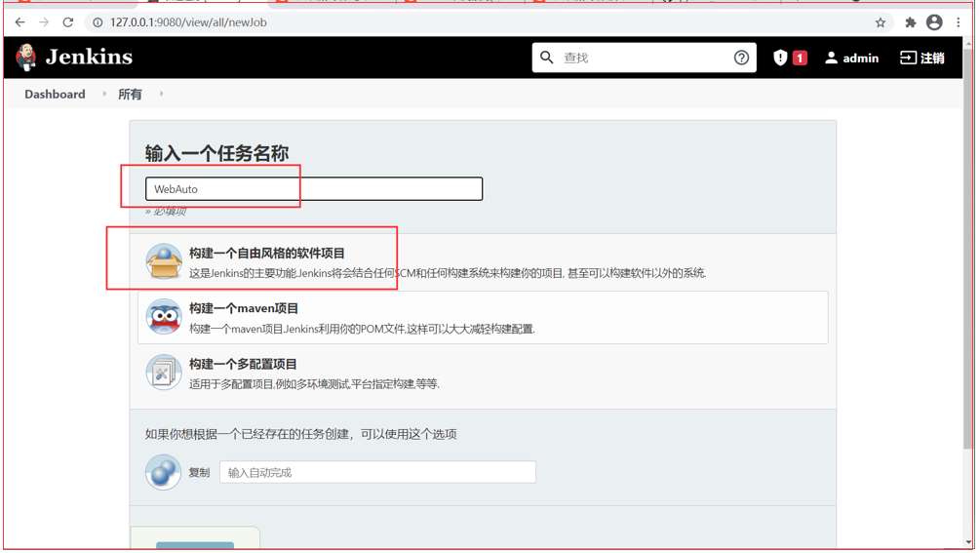Image resolution: width=980 pixels, height=553 pixels.
Task: Choose 构建一个自由风格的软件项目
Action: click(267, 253)
